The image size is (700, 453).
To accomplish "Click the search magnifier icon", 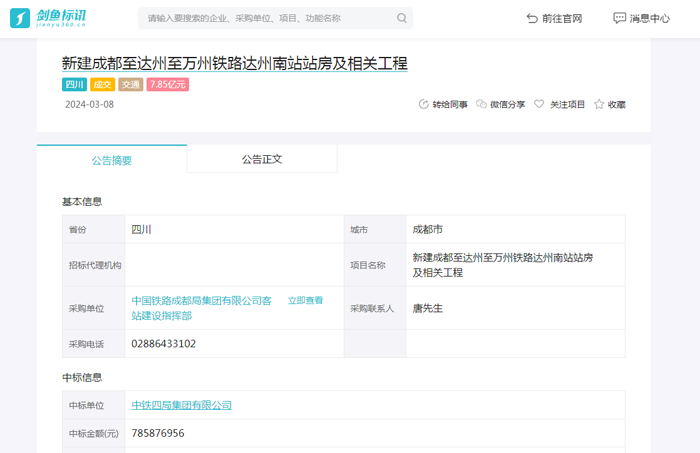I will (401, 18).
